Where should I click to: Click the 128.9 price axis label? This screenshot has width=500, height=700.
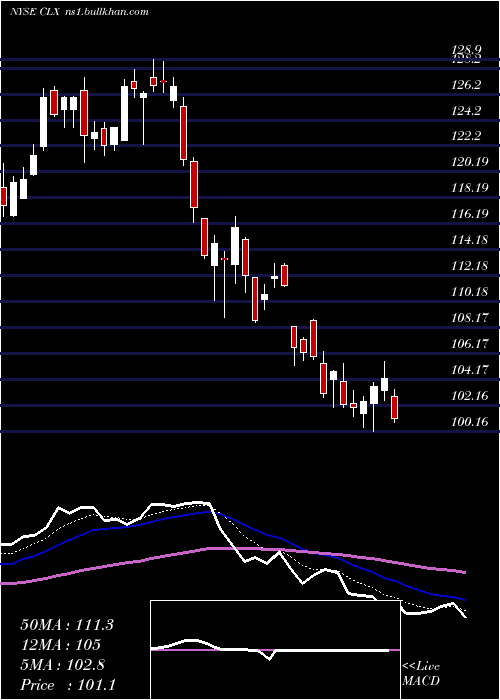[x=466, y=51]
